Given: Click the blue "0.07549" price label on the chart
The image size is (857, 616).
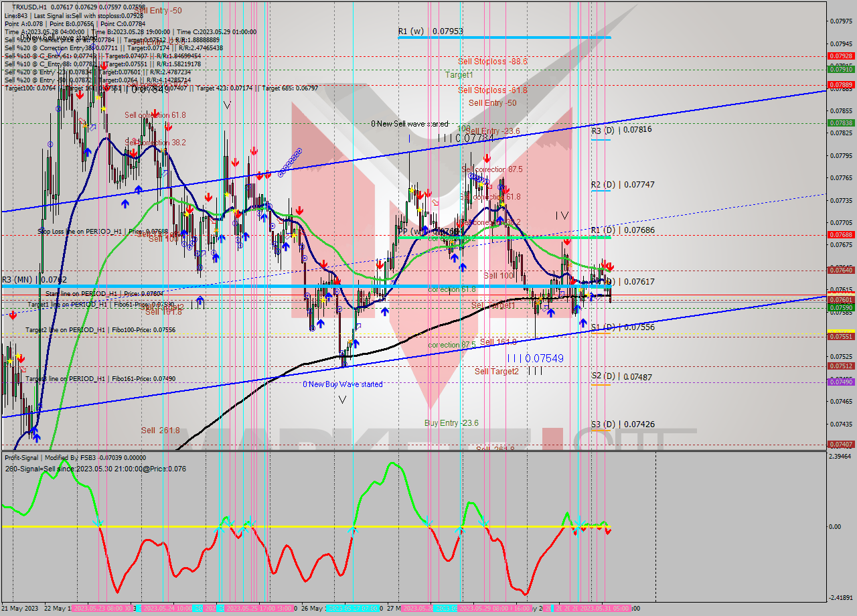Looking at the screenshot, I should point(544,358).
